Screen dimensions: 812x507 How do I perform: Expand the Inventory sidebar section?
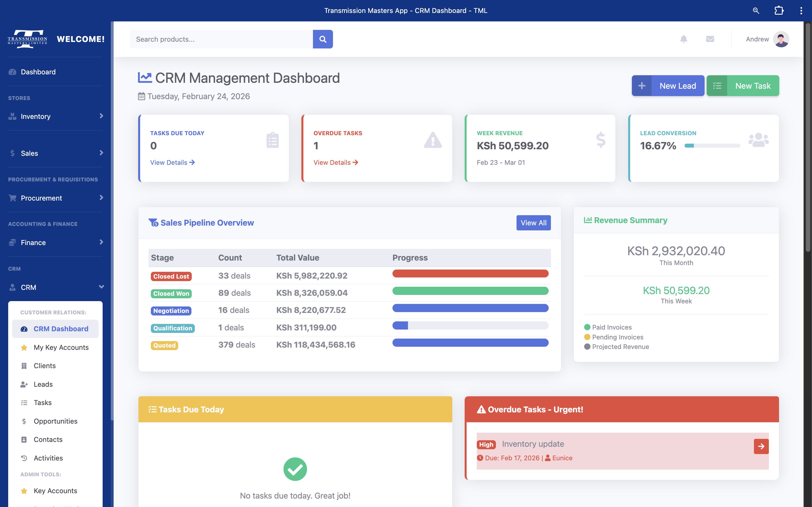point(101,116)
